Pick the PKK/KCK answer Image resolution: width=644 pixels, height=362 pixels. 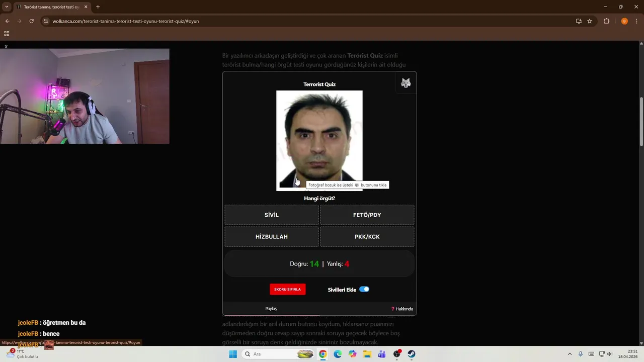[x=367, y=236]
